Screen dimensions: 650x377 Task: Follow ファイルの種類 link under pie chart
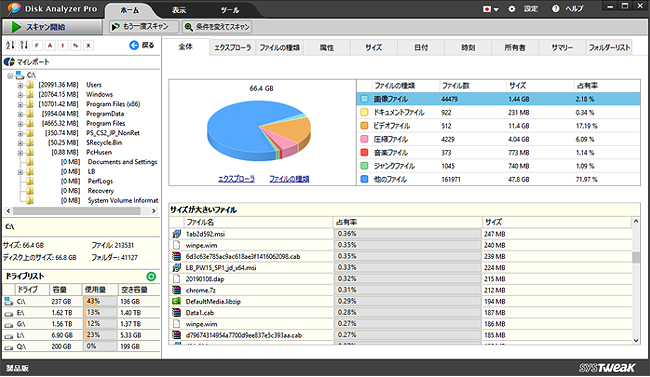coord(289,179)
